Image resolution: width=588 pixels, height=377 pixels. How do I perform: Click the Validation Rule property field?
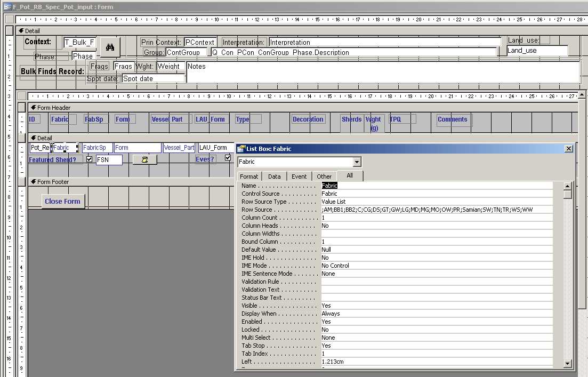(437, 282)
